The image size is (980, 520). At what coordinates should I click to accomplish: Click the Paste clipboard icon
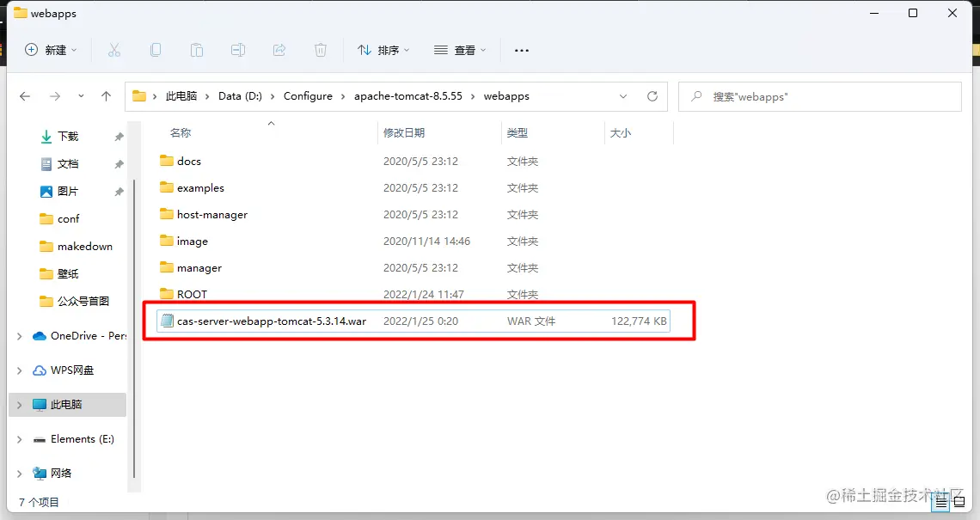pyautogui.click(x=197, y=50)
